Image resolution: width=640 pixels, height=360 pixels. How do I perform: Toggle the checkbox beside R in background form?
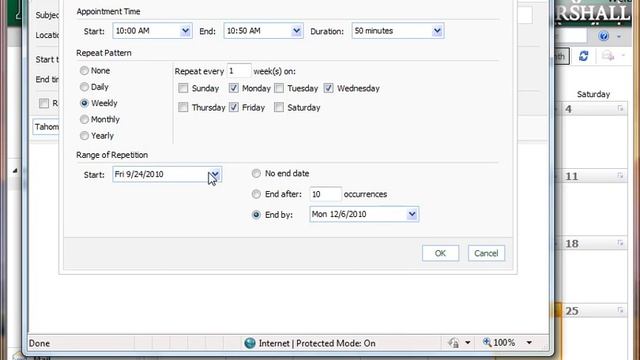coord(44,103)
